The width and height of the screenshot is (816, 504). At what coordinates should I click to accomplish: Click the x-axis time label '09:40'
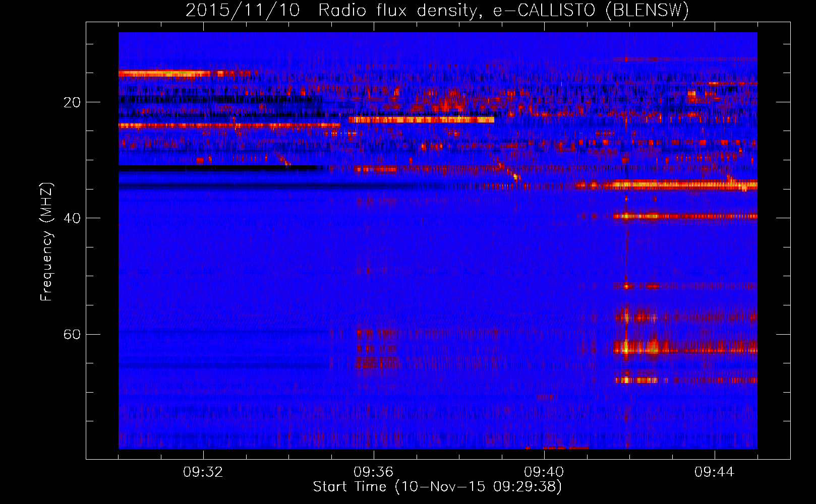tap(544, 472)
